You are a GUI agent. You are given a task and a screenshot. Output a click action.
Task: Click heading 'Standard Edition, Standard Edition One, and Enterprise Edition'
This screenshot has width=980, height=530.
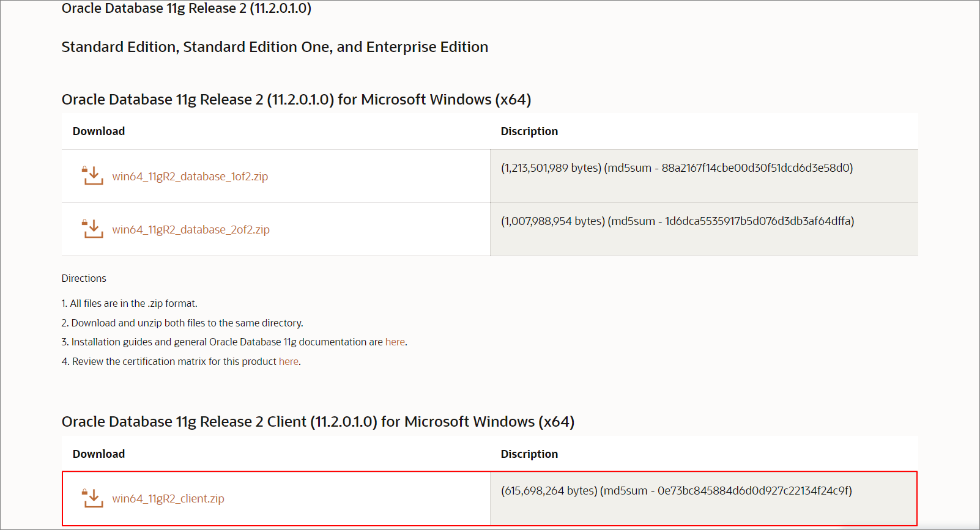[275, 47]
